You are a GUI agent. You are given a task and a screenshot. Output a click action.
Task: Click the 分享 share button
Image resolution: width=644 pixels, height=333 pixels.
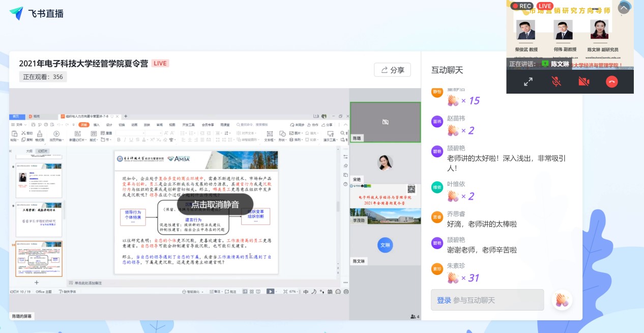point(392,70)
